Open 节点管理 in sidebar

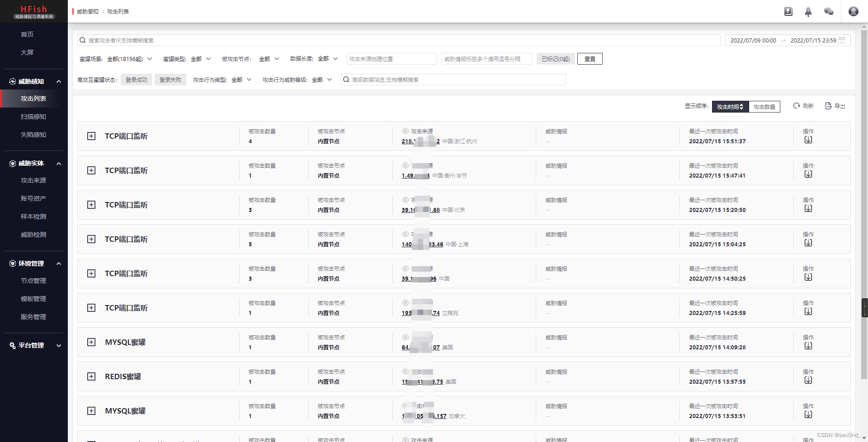pos(33,281)
